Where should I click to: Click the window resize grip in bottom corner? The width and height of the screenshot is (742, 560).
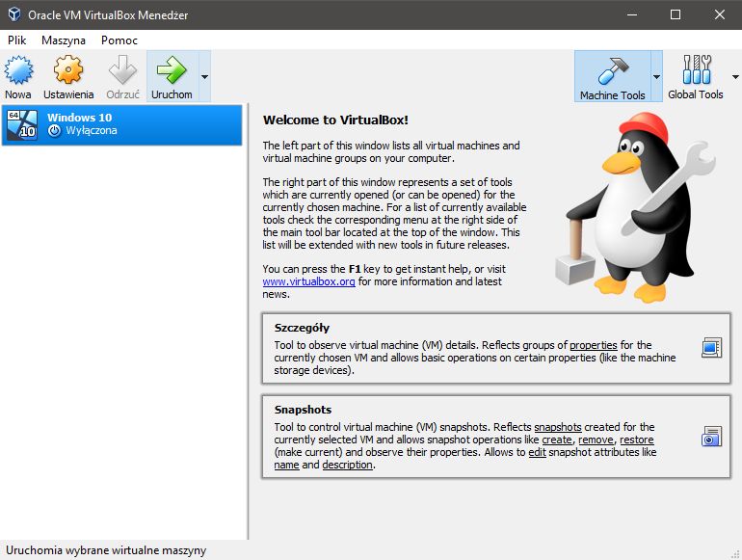[736, 554]
